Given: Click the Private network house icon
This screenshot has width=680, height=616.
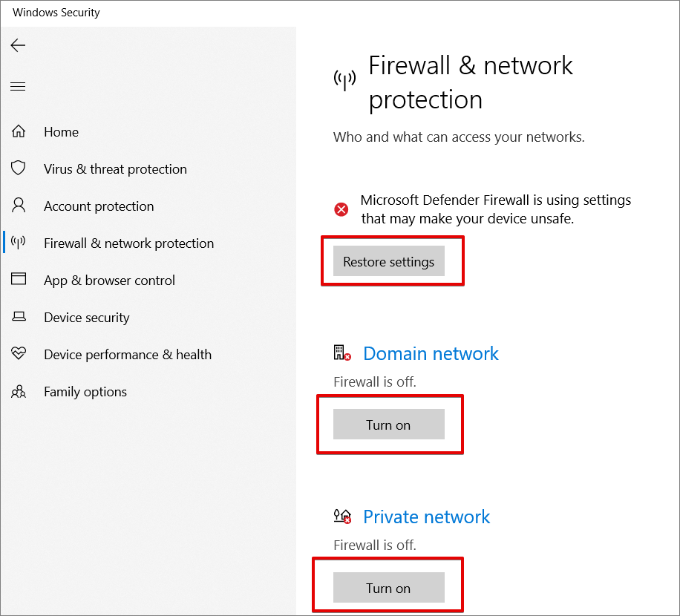Looking at the screenshot, I should coord(341,517).
